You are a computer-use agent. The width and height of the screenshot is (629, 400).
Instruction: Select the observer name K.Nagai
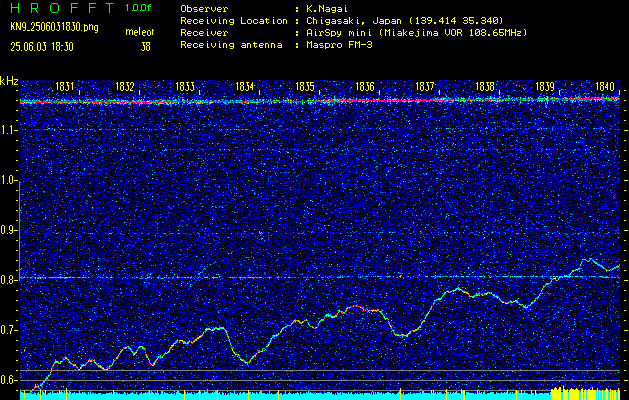pyautogui.click(x=327, y=8)
